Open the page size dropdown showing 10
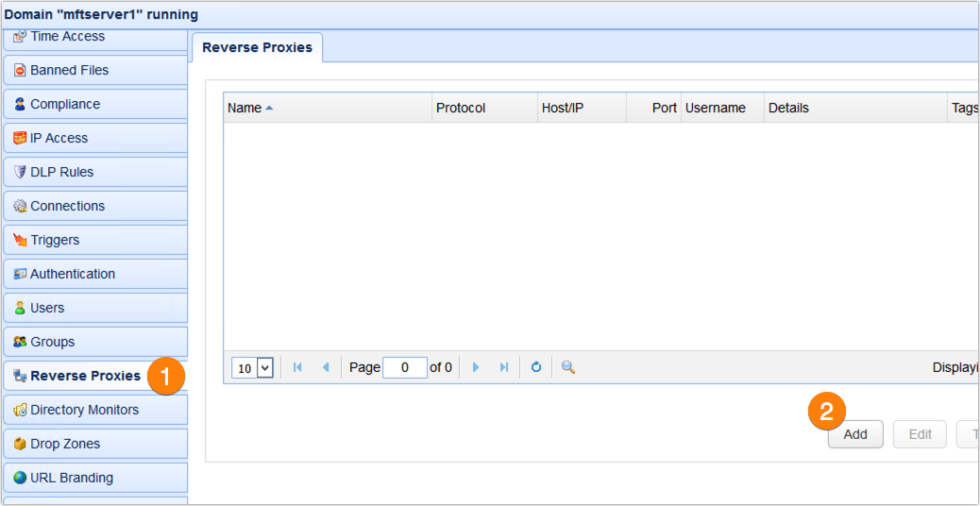This screenshot has width=980, height=506. (x=253, y=368)
